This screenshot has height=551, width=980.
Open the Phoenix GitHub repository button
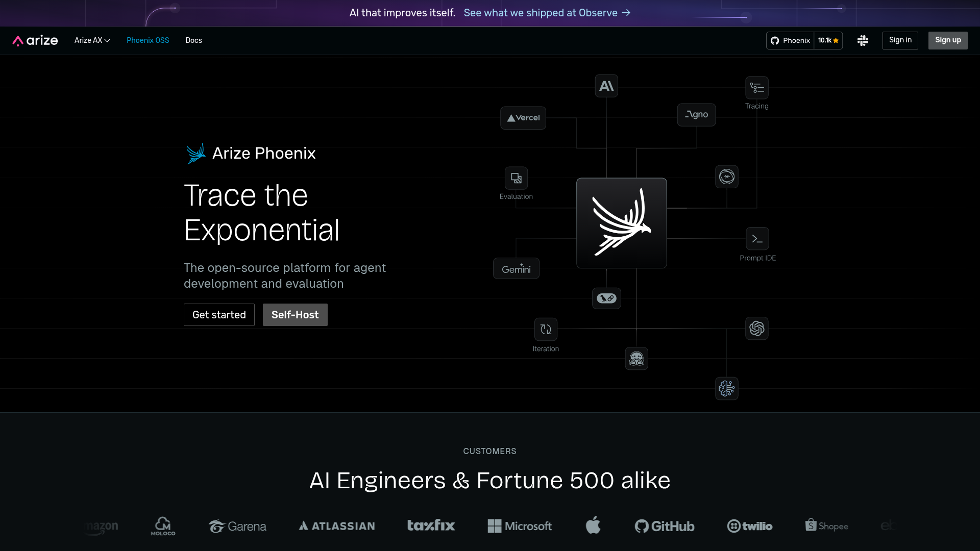click(790, 40)
